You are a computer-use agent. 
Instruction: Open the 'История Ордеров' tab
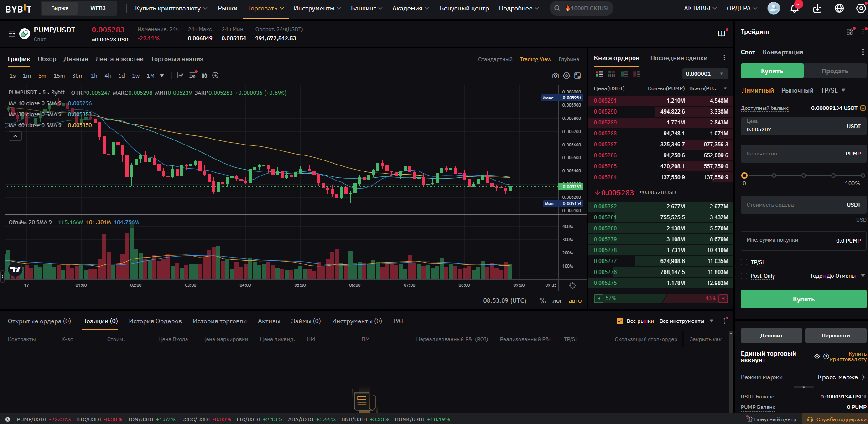click(x=155, y=321)
